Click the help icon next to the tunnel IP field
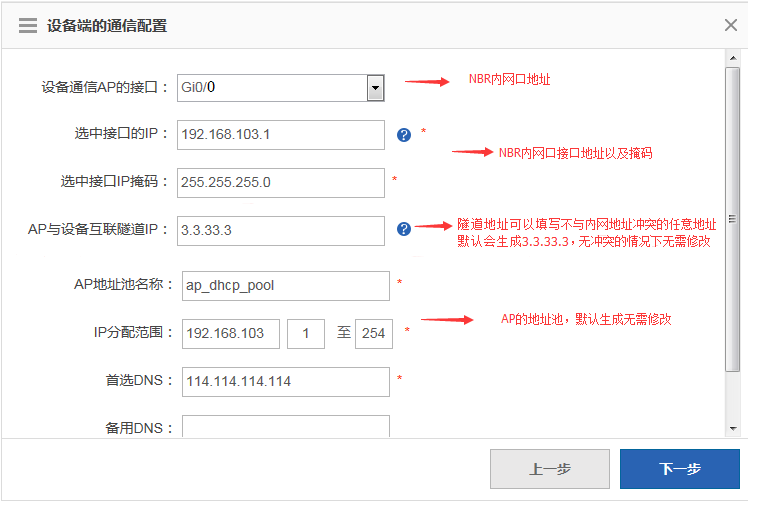773x506 pixels. (x=404, y=229)
